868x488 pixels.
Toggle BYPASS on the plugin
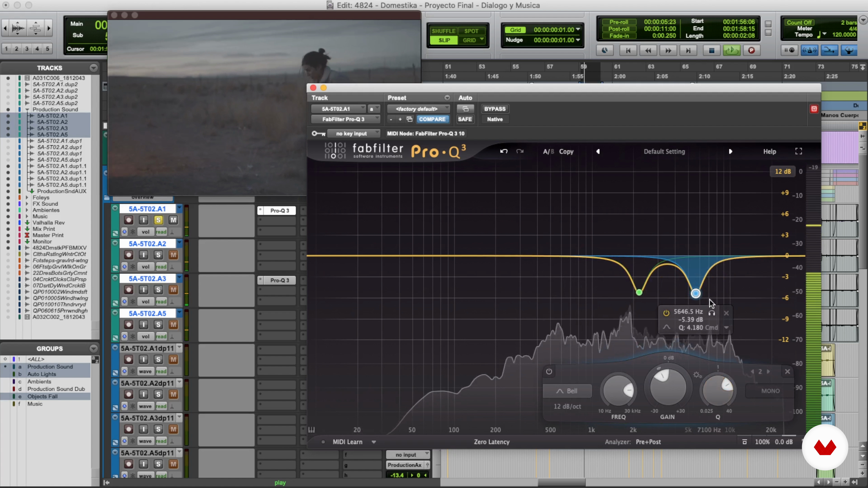495,109
